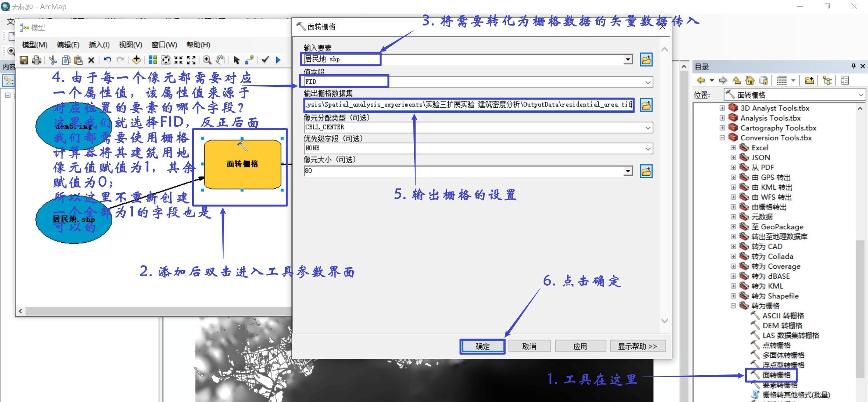
Task: Delete selected element with the X icon
Action: coord(91,60)
